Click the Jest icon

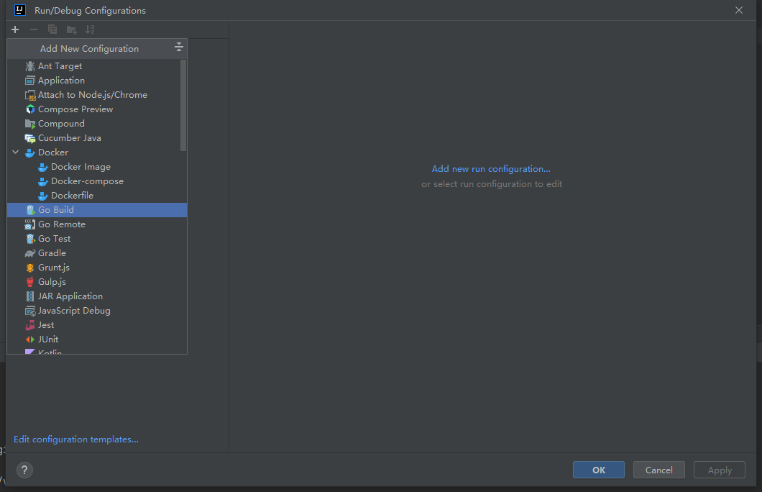pyautogui.click(x=30, y=325)
